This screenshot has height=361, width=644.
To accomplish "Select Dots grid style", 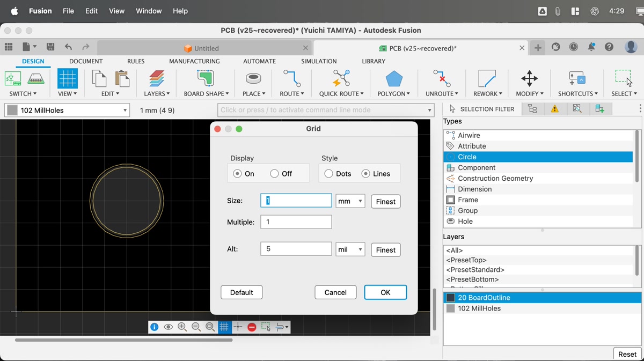I will point(328,174).
